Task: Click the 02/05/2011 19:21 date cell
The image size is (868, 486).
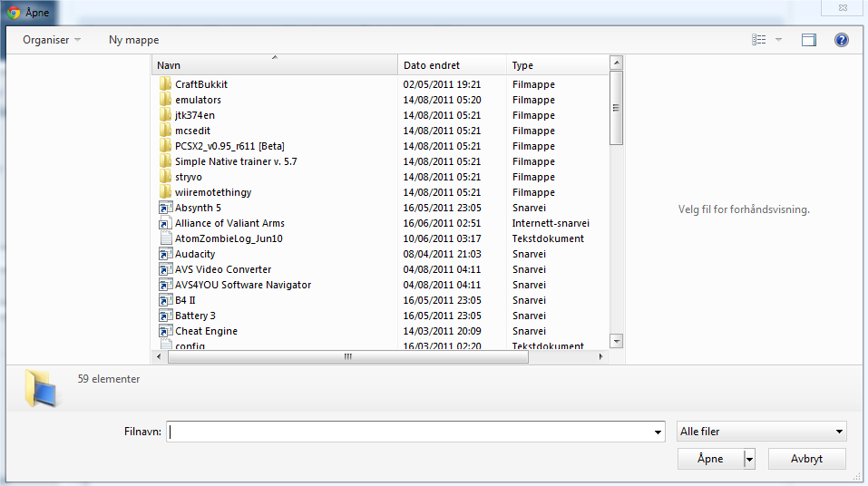Action: (442, 84)
